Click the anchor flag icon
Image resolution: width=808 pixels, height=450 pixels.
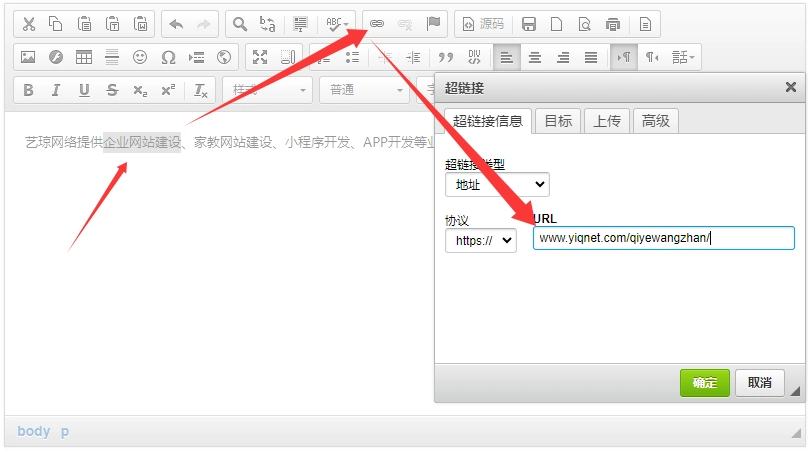433,23
